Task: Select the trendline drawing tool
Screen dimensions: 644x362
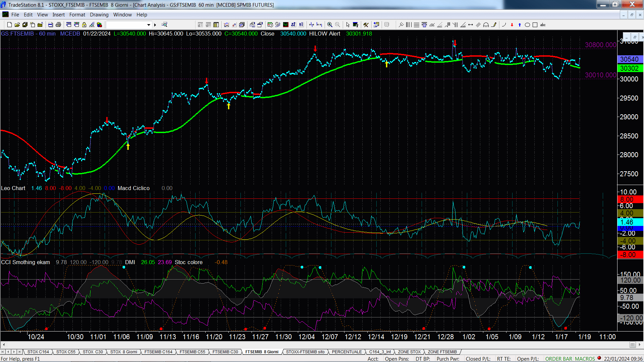Action: [x=401, y=25]
